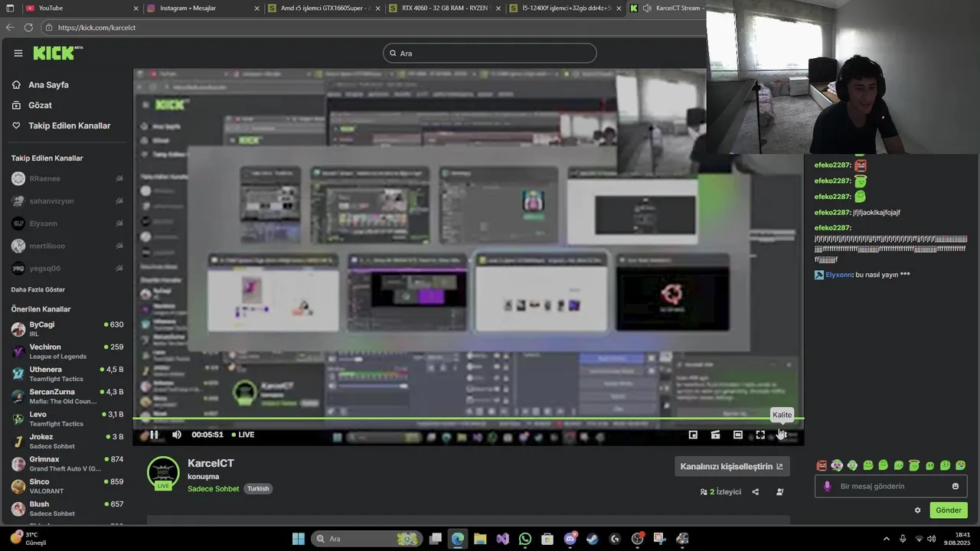Open the Sadece Sohbet category link
This screenshot has width=980, height=551.
[x=213, y=488]
